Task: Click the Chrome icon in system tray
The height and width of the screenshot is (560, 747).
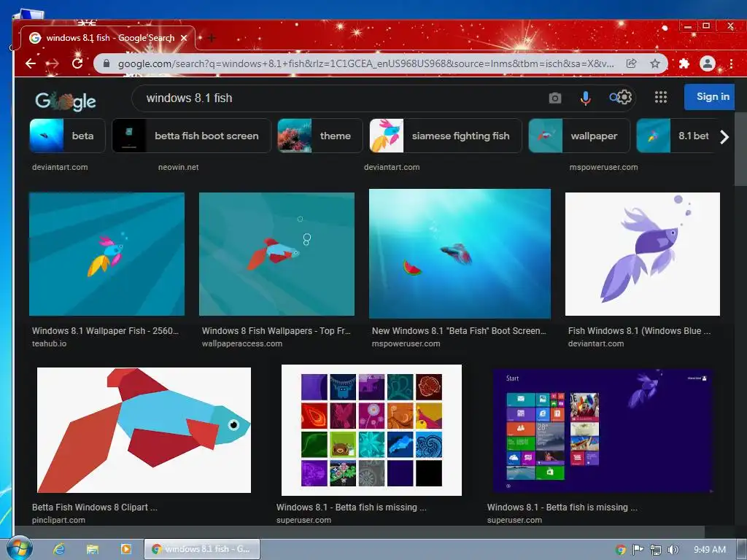Action: tap(620, 550)
